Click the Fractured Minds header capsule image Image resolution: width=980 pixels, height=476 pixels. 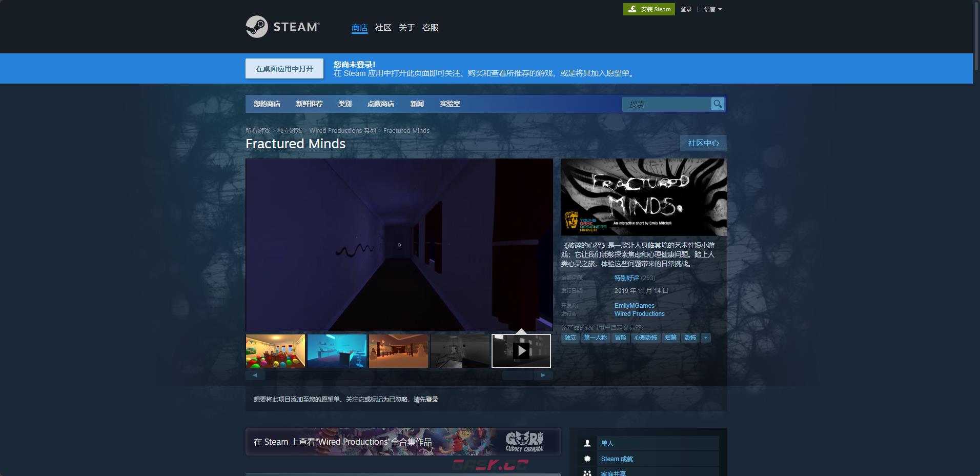pos(644,197)
